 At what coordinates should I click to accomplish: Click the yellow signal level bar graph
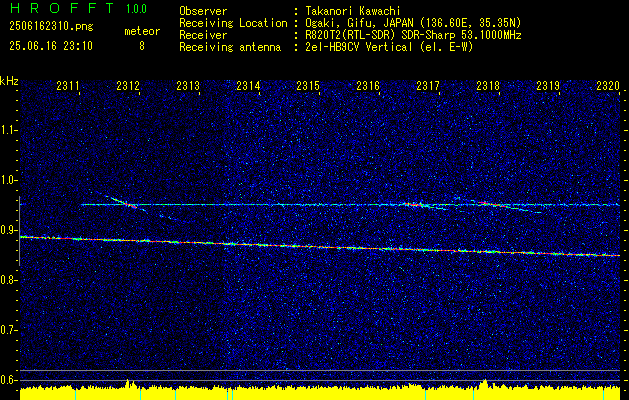[x=320, y=392]
